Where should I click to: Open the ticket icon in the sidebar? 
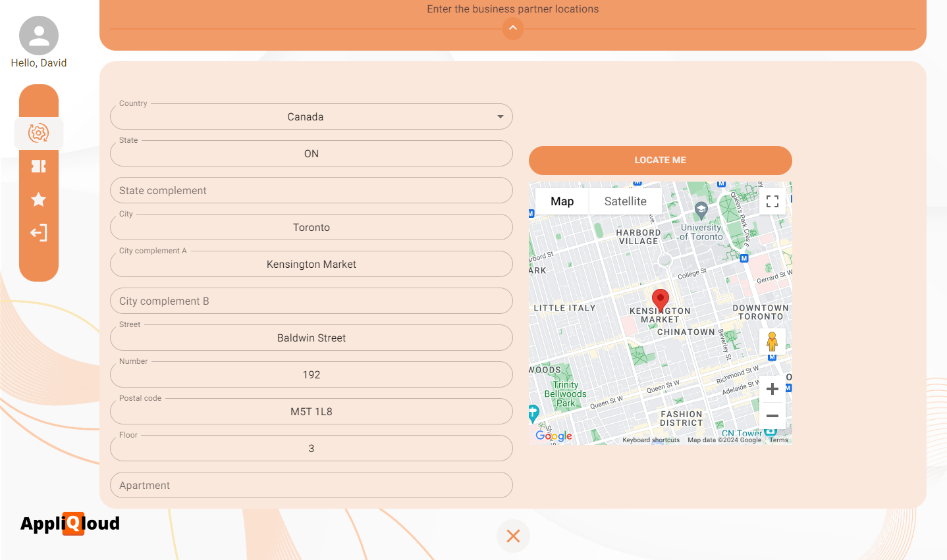39,166
